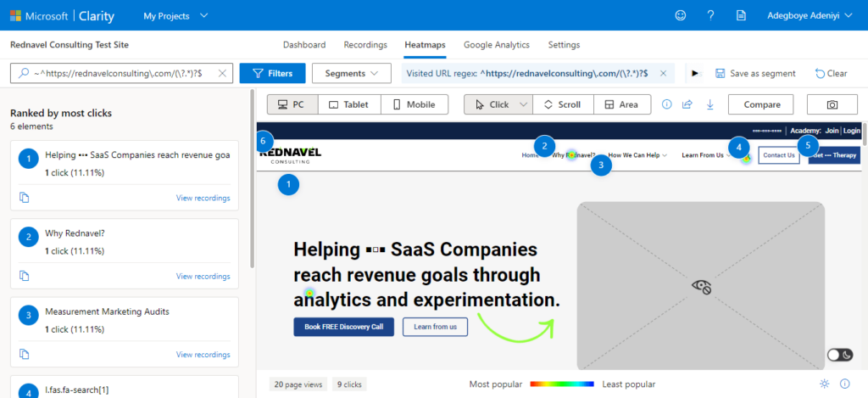
Task: Copy element icon in Why Rednavel? card
Action: [x=24, y=276]
